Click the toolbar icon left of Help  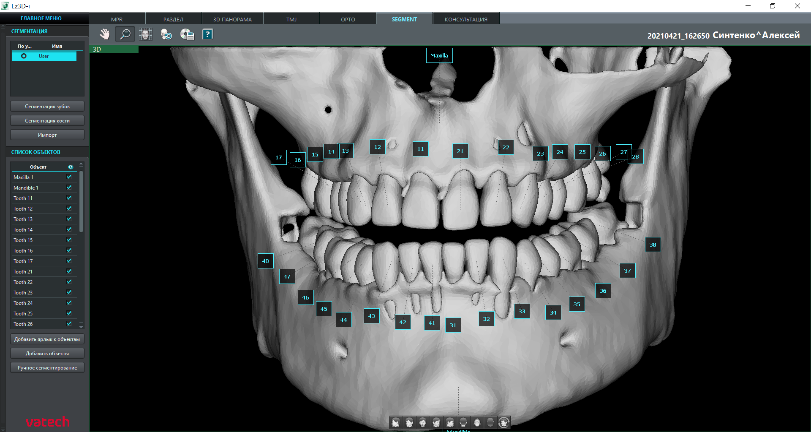(x=186, y=33)
